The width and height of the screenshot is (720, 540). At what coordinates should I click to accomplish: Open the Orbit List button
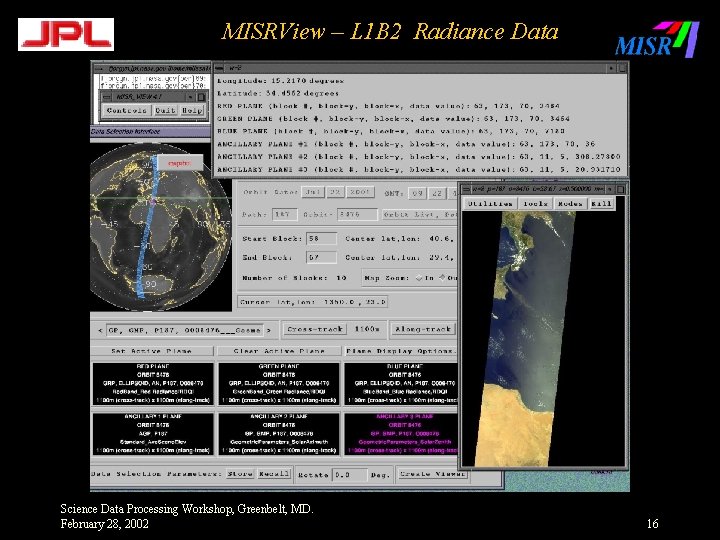click(x=420, y=214)
